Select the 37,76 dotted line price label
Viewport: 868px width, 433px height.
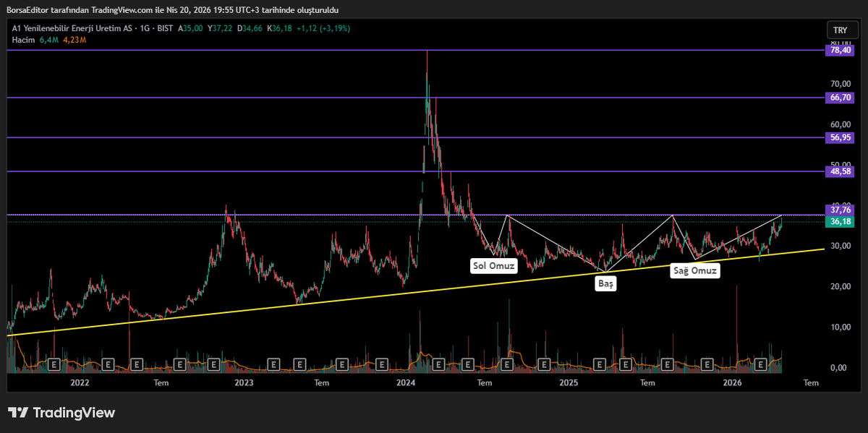[840, 210]
